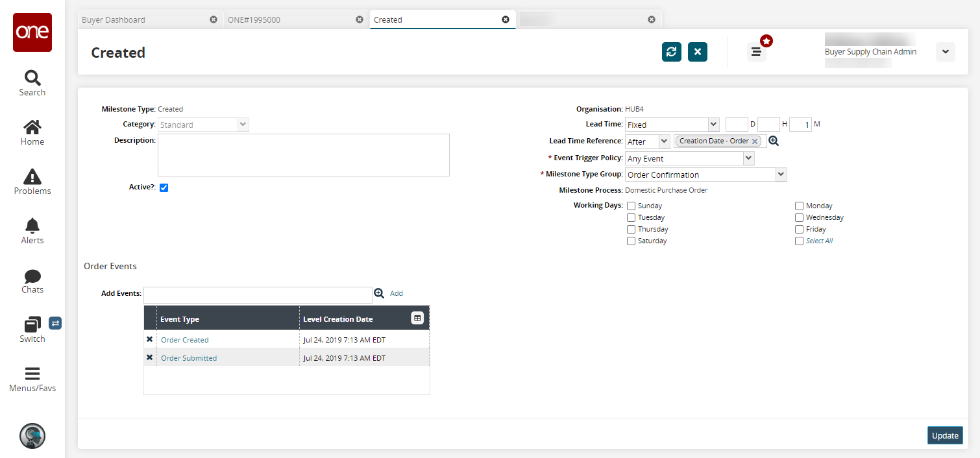Open the Problems warning icon
Screen dimensions: 980x458
pos(32,176)
